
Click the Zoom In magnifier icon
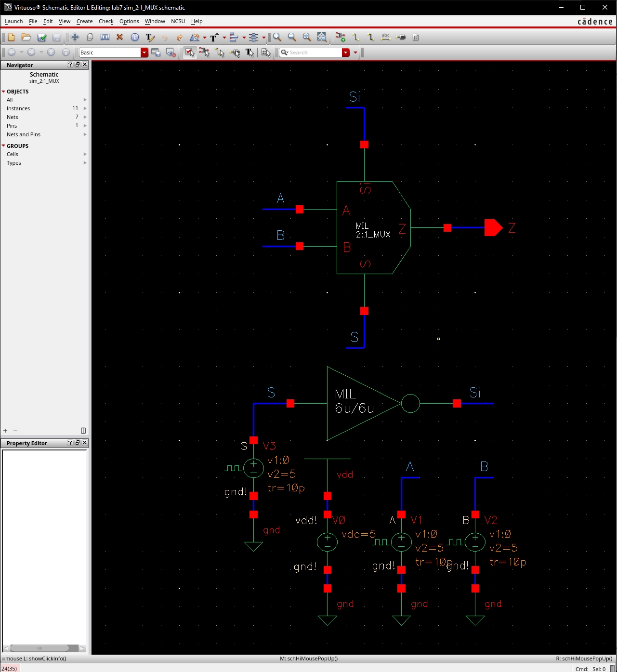click(277, 37)
